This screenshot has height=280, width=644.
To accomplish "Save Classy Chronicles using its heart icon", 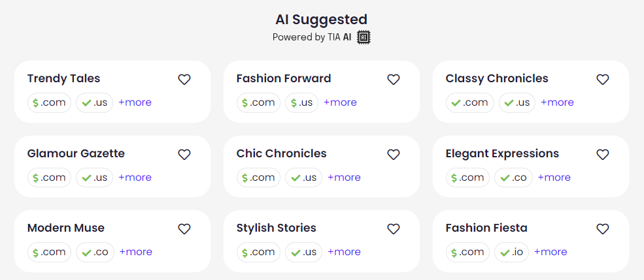I will pyautogui.click(x=603, y=80).
